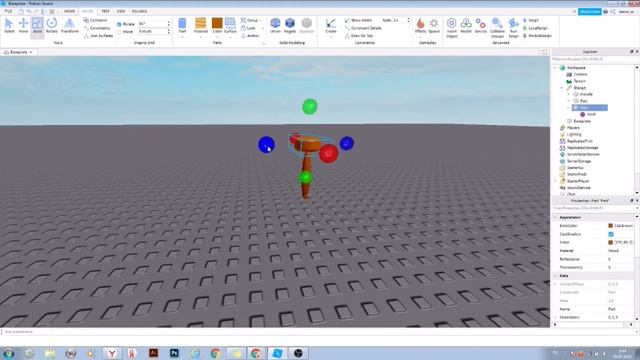Adjust the constraint Scale stepper
Screen dimensions: 640x360
click(408, 20)
